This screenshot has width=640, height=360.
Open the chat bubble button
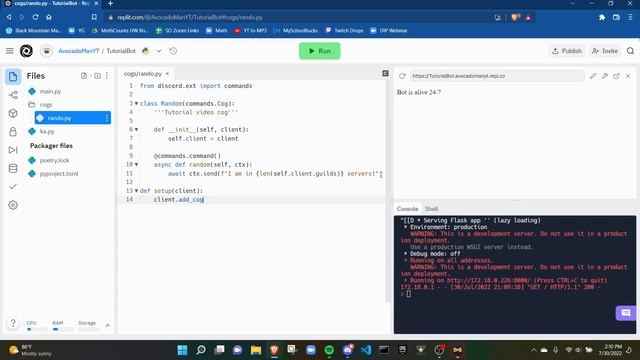click(626, 313)
